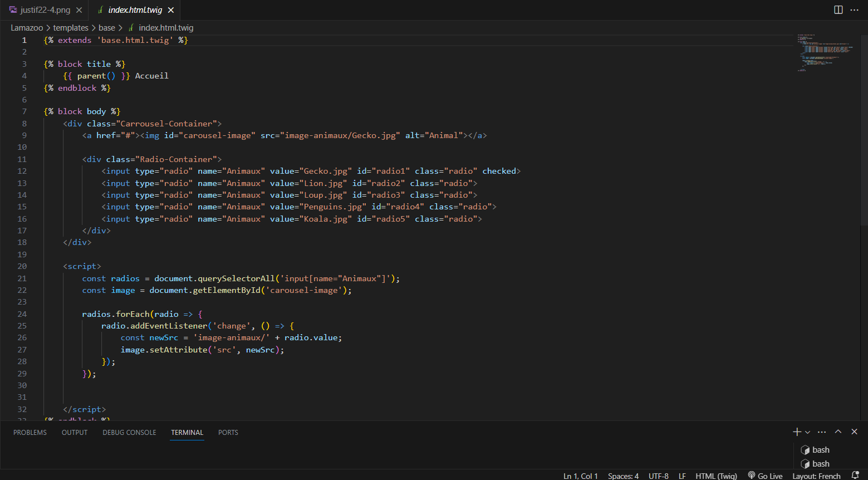Click the Split Editor Right icon

point(838,10)
